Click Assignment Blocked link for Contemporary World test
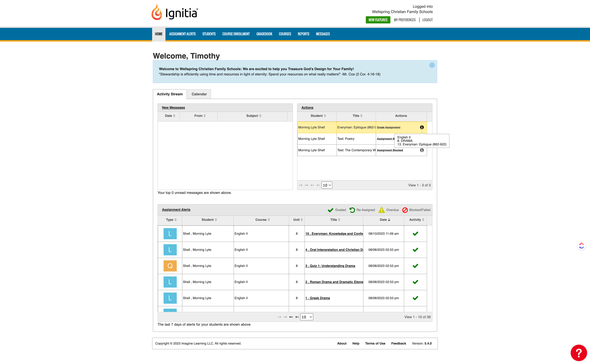The image size is (590, 364). pyautogui.click(x=390, y=150)
